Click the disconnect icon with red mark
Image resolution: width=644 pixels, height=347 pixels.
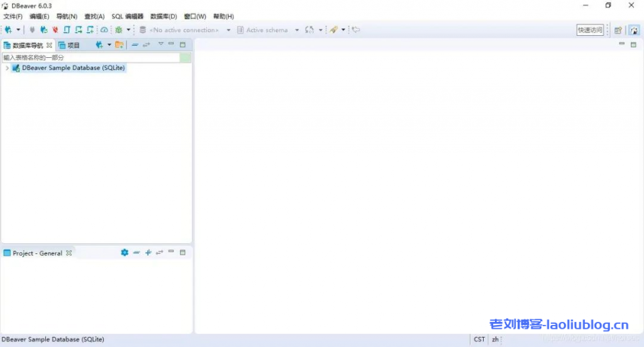pyautogui.click(x=55, y=30)
